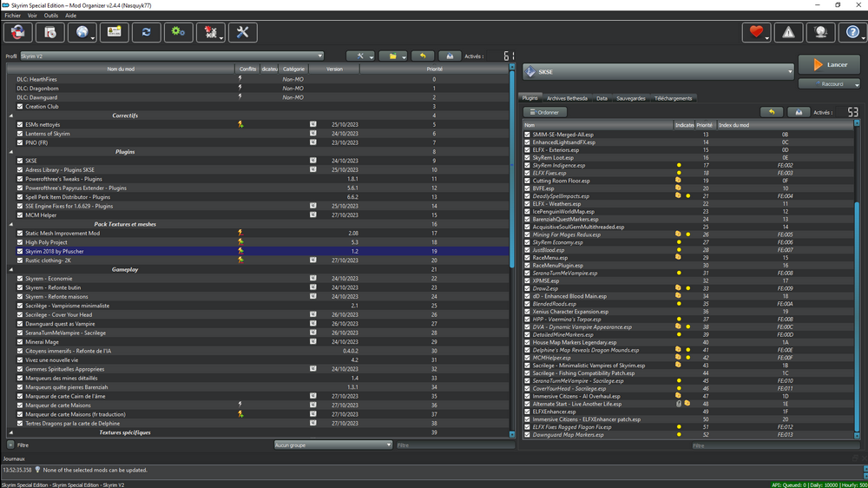
Task: Open executables gears configuration icon
Action: click(178, 33)
